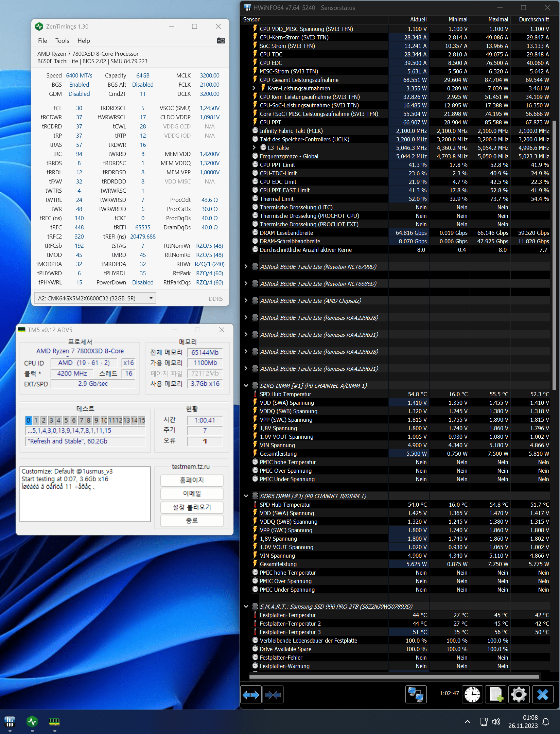Expand the Kern-Leistungsaufnahmen row
560x734 pixels.
[254, 88]
